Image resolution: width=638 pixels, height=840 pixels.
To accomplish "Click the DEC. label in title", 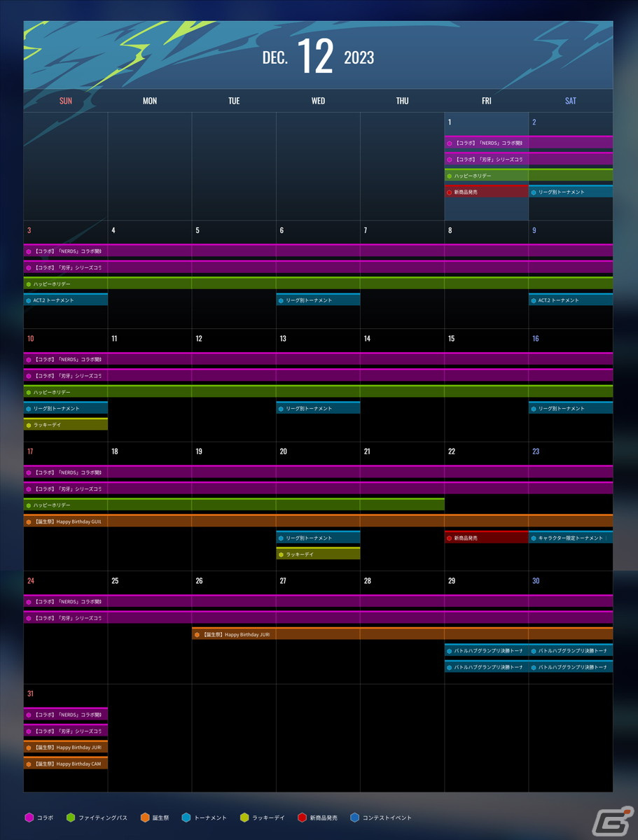I will 275,58.
